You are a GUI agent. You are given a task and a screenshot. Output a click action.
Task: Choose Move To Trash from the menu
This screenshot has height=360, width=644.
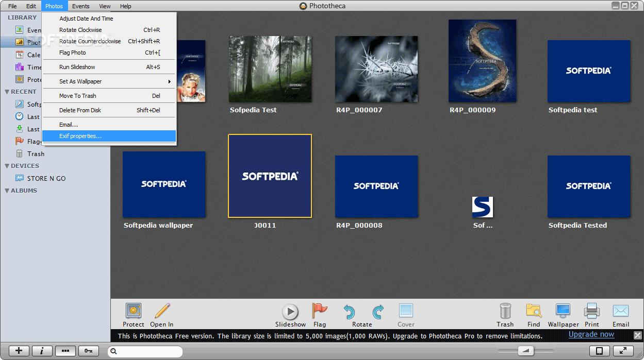pyautogui.click(x=109, y=96)
